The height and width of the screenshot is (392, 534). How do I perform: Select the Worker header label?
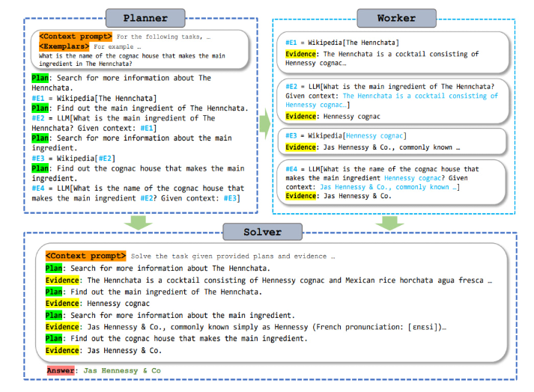point(388,17)
